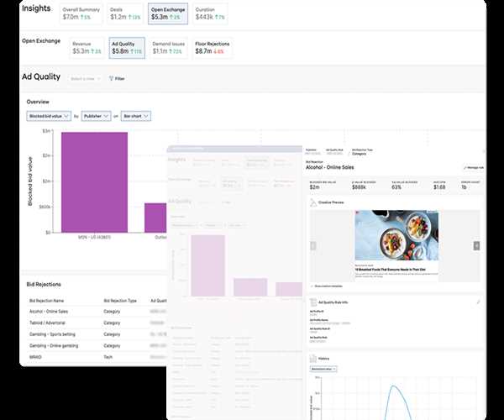The width and height of the screenshot is (504, 420).
Task: Click the edit pencil in Ad Quality Rule Info
Action: point(478,301)
